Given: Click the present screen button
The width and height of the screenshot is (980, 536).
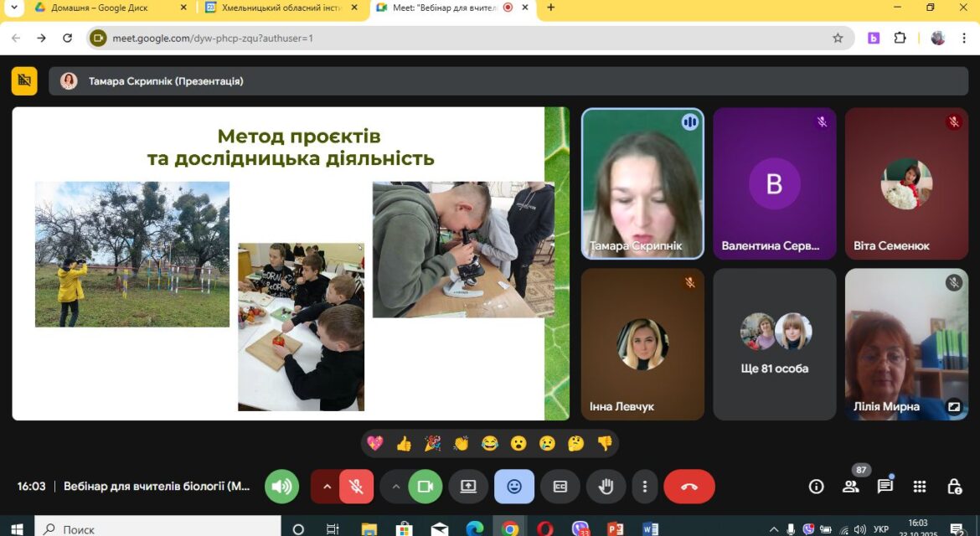Looking at the screenshot, I should 468,487.
